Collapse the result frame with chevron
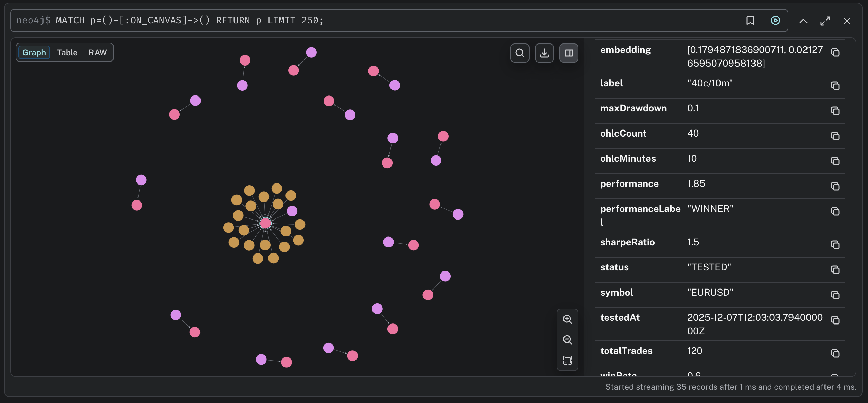Image resolution: width=868 pixels, height=403 pixels. pyautogui.click(x=803, y=21)
